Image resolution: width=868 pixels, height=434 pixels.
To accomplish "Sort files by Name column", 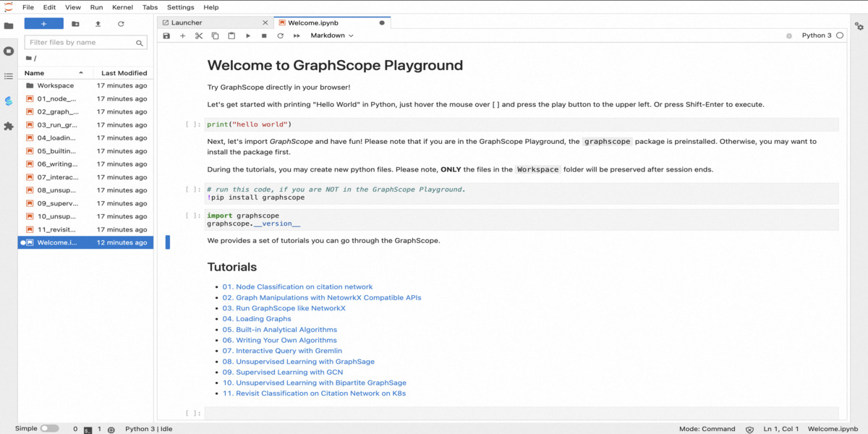I will pos(34,72).
